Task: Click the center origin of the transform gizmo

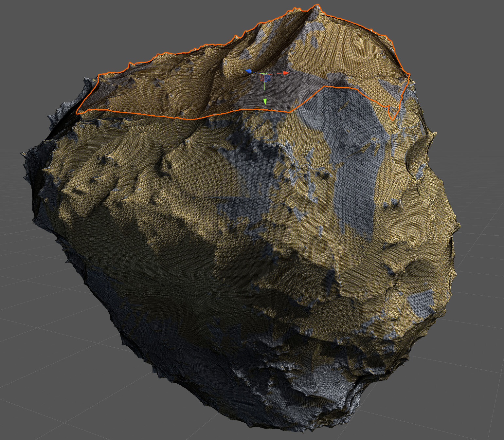Action: pyautogui.click(x=264, y=74)
